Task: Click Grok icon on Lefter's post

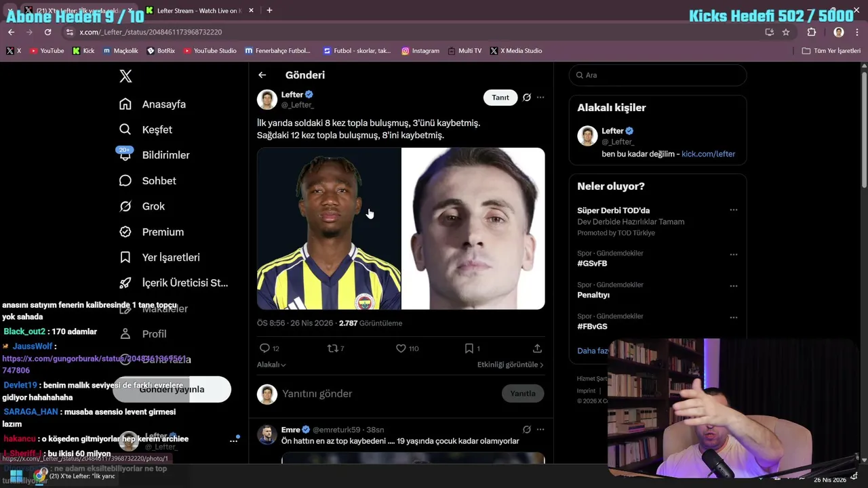Action: click(x=527, y=98)
